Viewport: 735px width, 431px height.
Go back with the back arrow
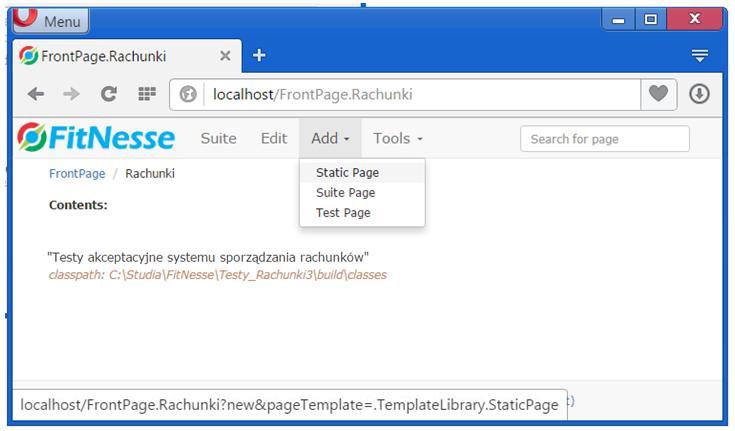click(36, 94)
